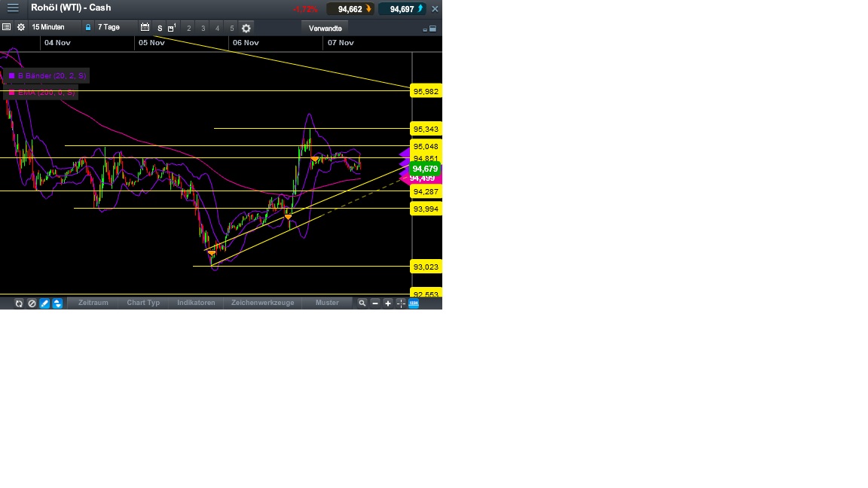The width and height of the screenshot is (868, 488).
Task: Open the 7 Tage range selector
Action: (x=108, y=27)
